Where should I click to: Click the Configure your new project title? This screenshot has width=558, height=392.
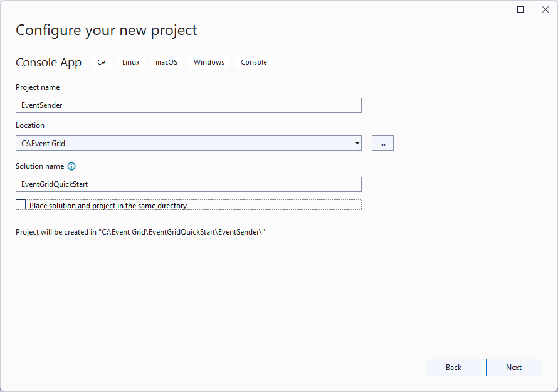[x=106, y=30]
